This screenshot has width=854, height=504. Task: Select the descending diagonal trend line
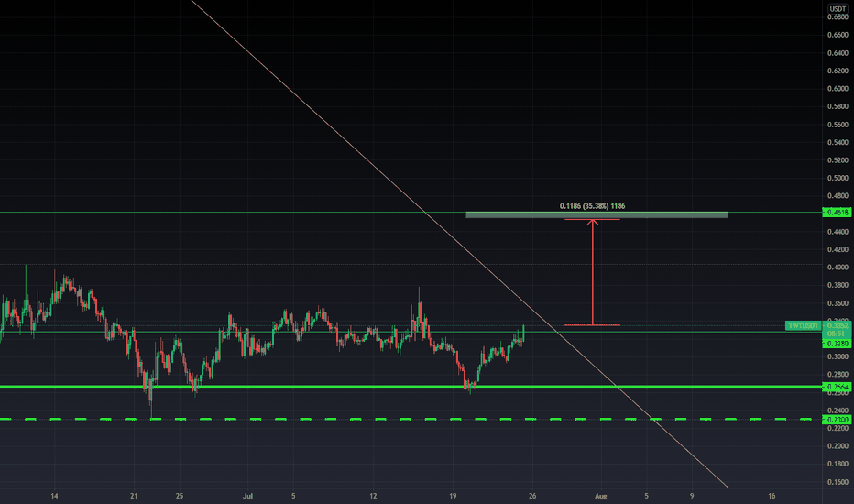(x=460, y=244)
